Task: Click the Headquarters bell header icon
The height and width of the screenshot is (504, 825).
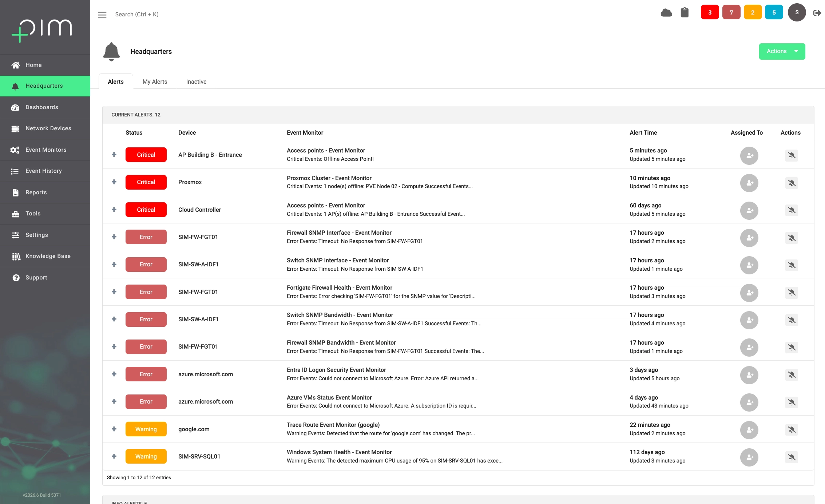Action: coord(111,52)
